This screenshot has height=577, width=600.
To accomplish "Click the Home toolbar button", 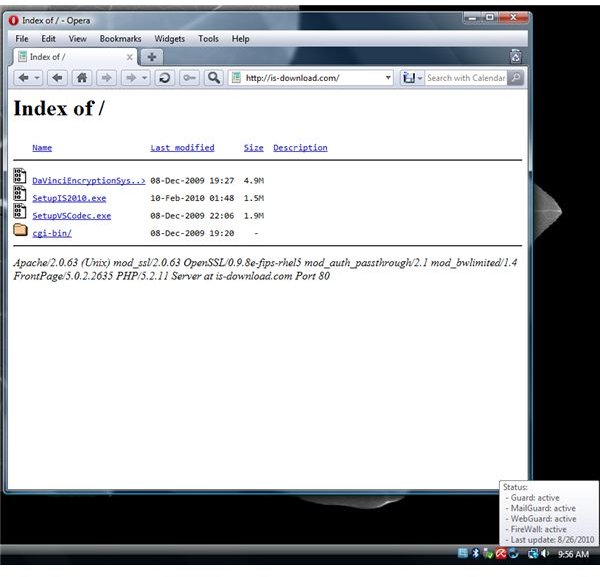I will 82,78.
